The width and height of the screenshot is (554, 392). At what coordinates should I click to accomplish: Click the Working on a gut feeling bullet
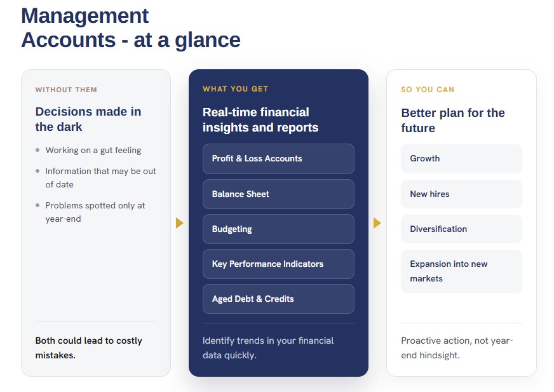pyautogui.click(x=93, y=150)
